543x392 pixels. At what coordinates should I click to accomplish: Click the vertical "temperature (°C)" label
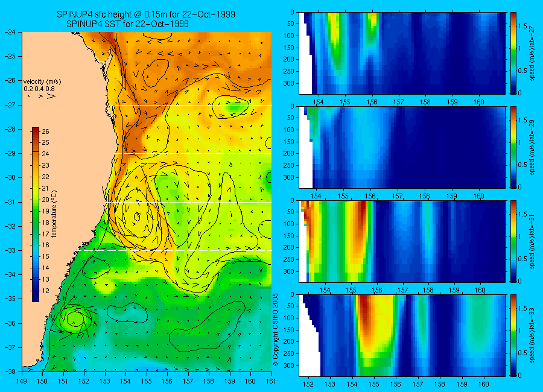(54, 213)
